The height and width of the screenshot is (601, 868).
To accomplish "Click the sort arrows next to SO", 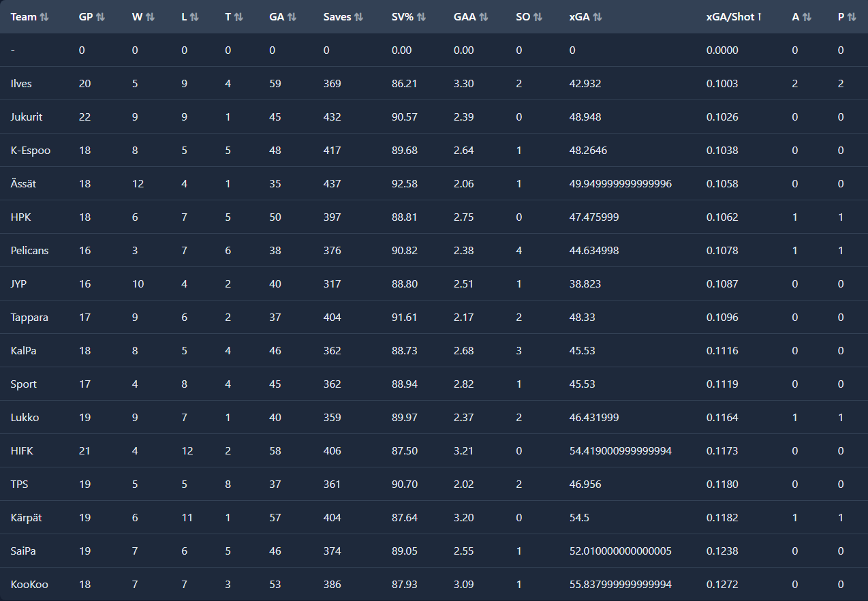I will pyautogui.click(x=538, y=17).
